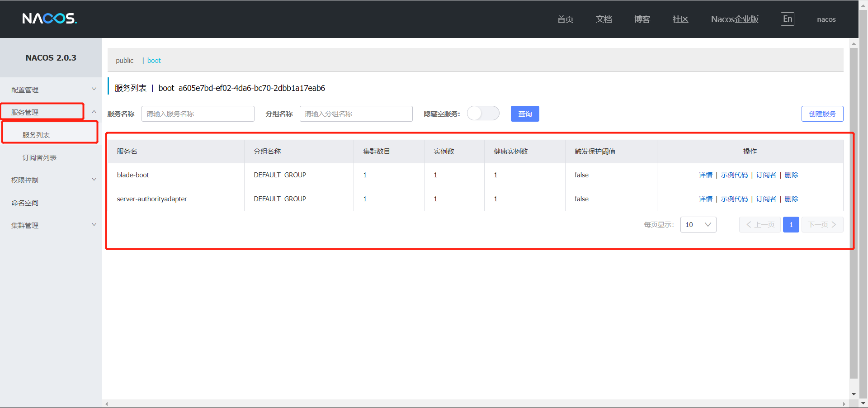Focus the 服务名称 input field
The width and height of the screenshot is (868, 408).
pyautogui.click(x=198, y=114)
